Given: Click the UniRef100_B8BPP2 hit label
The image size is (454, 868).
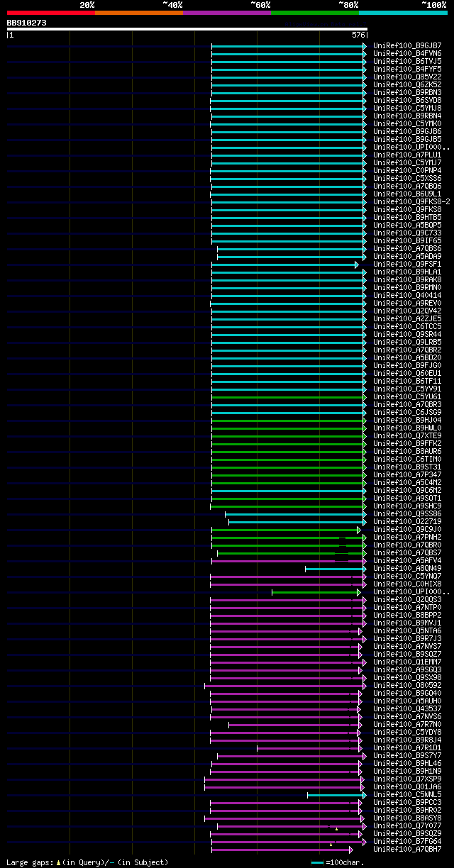Looking at the screenshot, I should (407, 615).
